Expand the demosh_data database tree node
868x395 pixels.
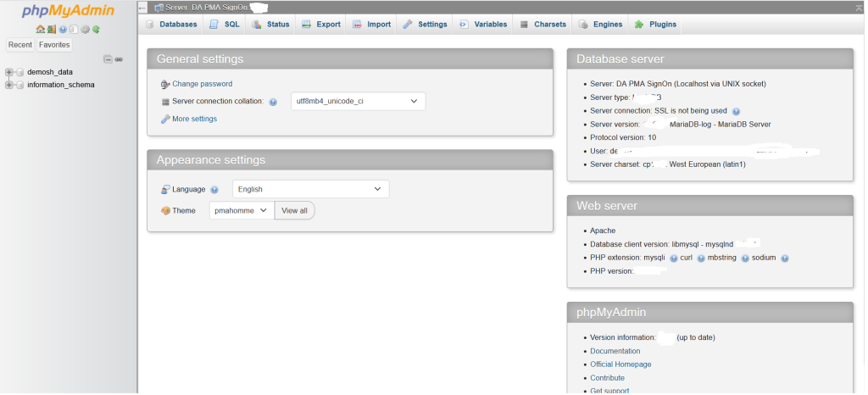(x=8, y=72)
